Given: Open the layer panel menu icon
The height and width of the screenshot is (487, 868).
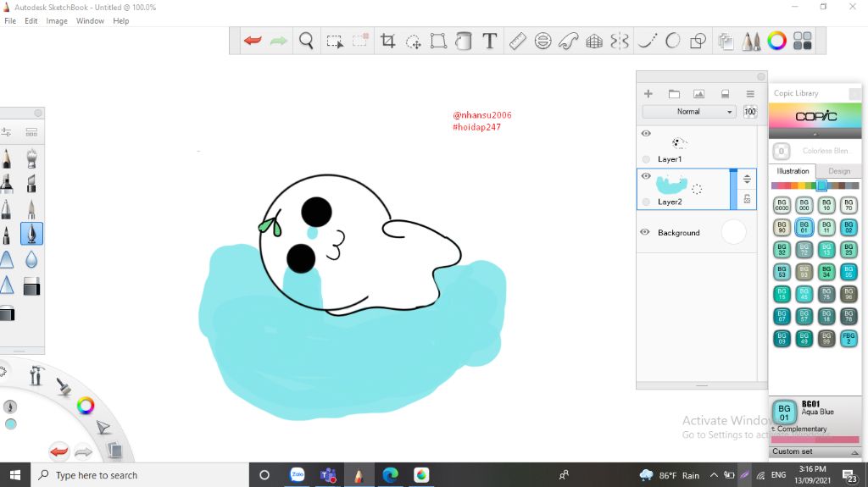Looking at the screenshot, I should [750, 93].
